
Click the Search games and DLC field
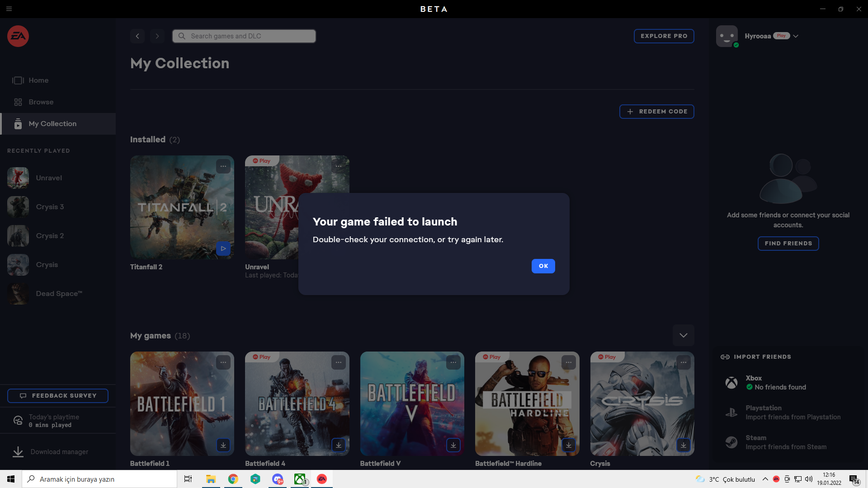(244, 36)
